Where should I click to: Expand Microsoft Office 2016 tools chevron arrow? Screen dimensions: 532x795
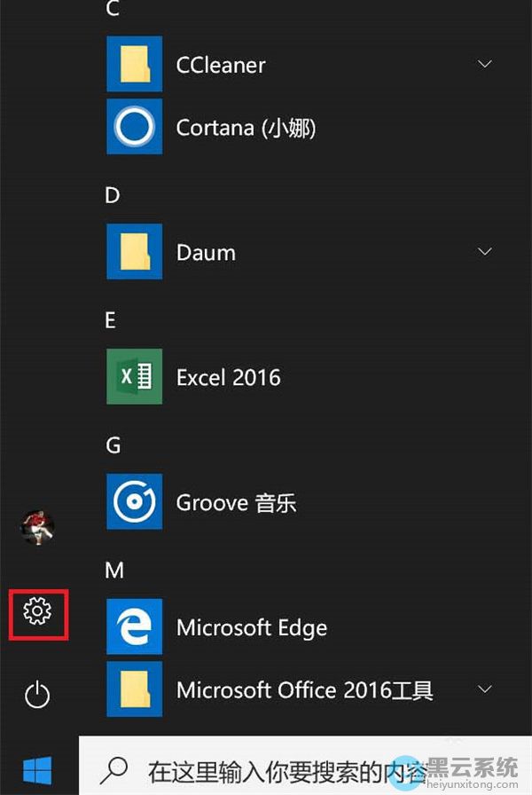tap(485, 689)
